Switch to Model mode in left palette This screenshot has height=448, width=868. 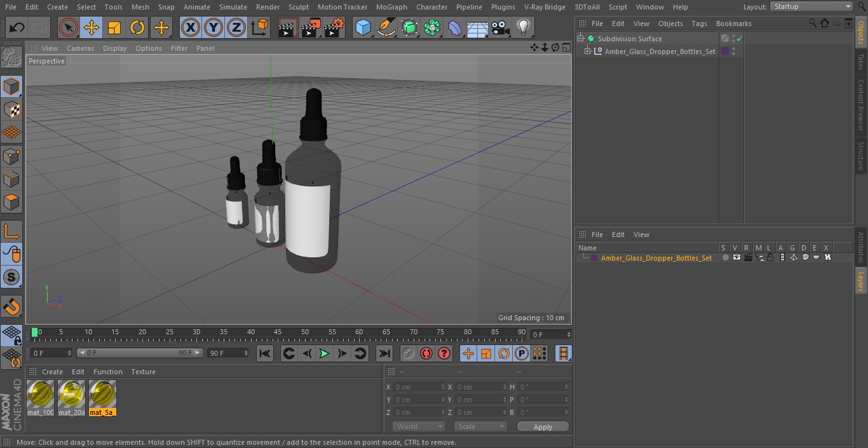pyautogui.click(x=11, y=86)
